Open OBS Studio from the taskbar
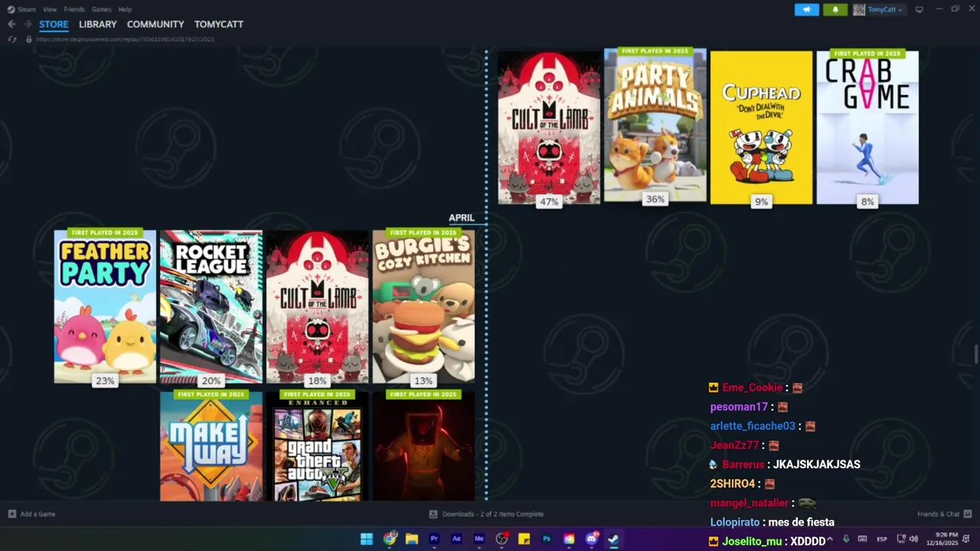This screenshot has width=980, height=551. click(x=501, y=539)
